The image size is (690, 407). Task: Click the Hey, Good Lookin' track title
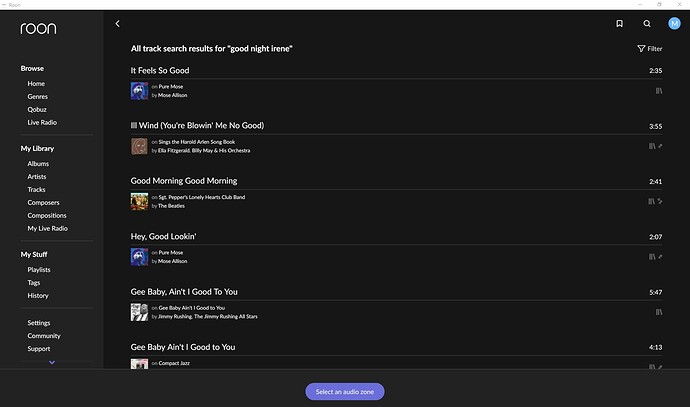[163, 236]
